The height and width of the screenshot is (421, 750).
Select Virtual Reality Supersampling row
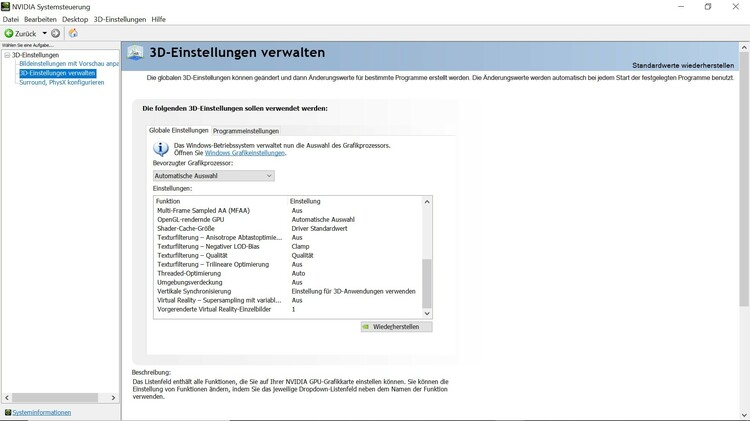[288, 300]
